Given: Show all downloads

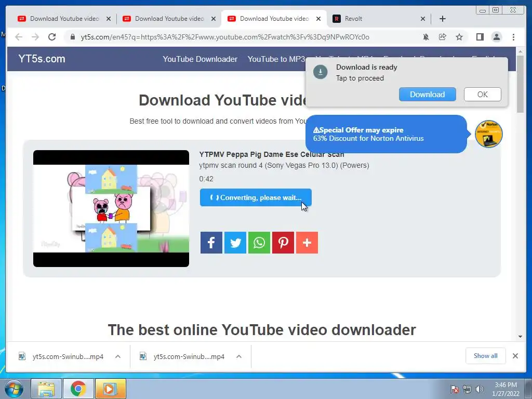Looking at the screenshot, I should coord(486,356).
